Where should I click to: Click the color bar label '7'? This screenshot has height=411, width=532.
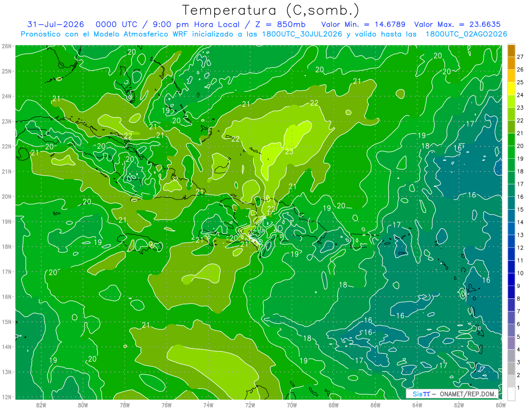click(519, 312)
